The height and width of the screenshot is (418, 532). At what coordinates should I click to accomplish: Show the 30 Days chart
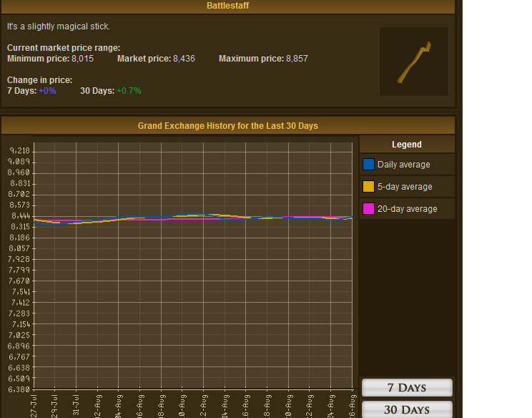pos(407,409)
